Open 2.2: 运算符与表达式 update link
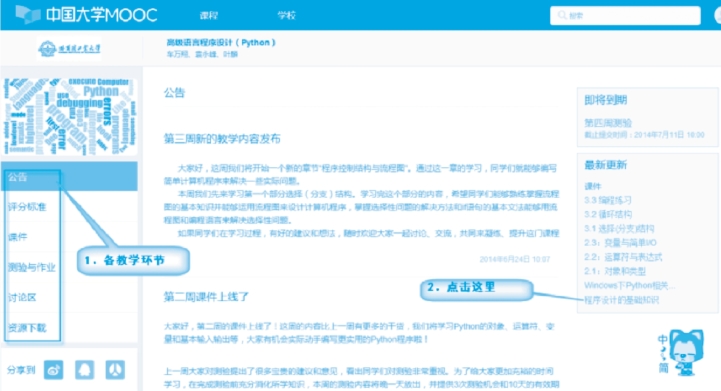 [623, 257]
